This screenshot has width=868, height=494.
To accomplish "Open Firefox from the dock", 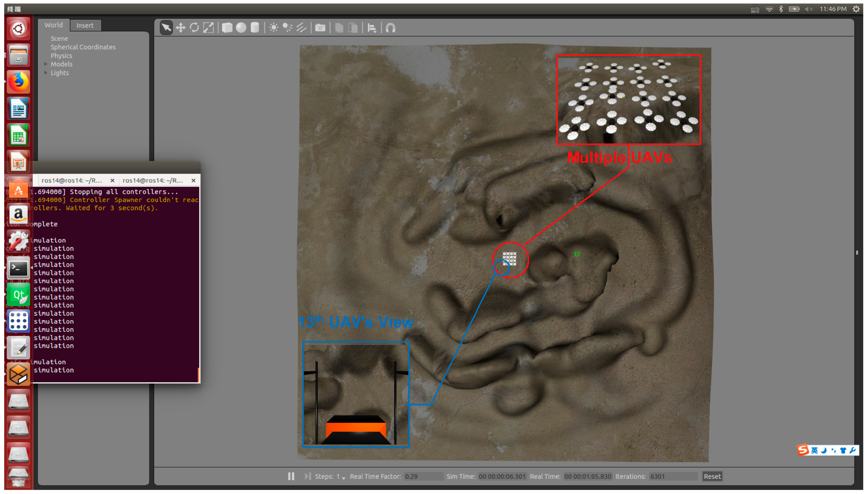I will pos(18,82).
